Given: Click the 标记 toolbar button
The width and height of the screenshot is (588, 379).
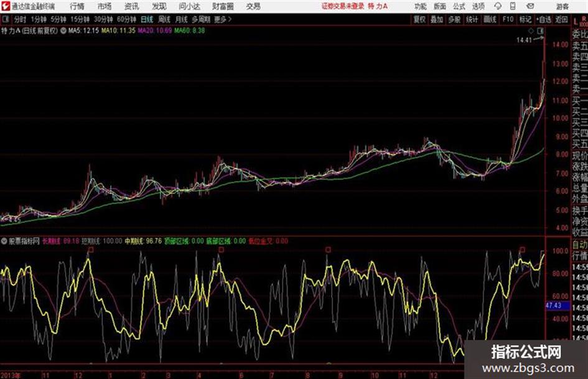Looking at the screenshot, I should [x=525, y=19].
